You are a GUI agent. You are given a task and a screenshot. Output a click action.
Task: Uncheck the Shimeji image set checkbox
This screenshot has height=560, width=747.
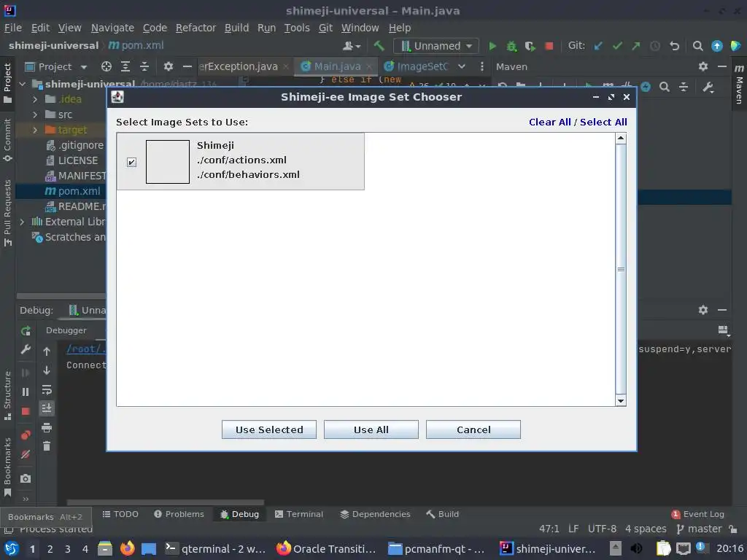(x=132, y=163)
